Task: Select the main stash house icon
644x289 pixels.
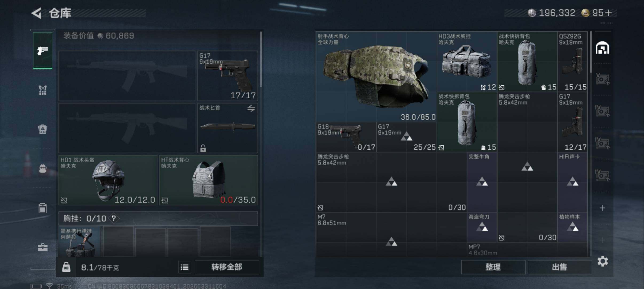Action: click(602, 48)
